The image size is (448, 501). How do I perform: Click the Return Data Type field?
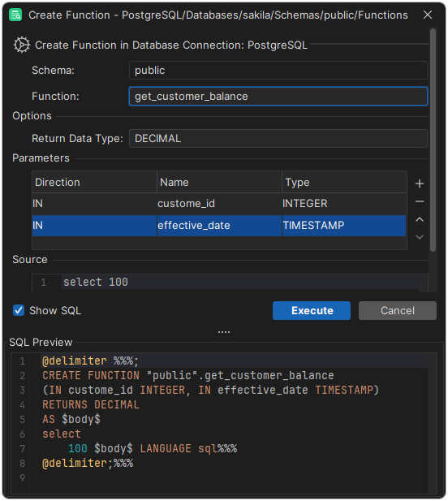pyautogui.click(x=278, y=138)
